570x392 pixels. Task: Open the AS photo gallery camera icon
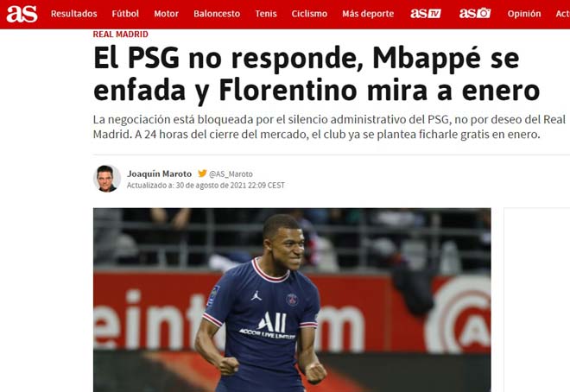[x=475, y=14]
